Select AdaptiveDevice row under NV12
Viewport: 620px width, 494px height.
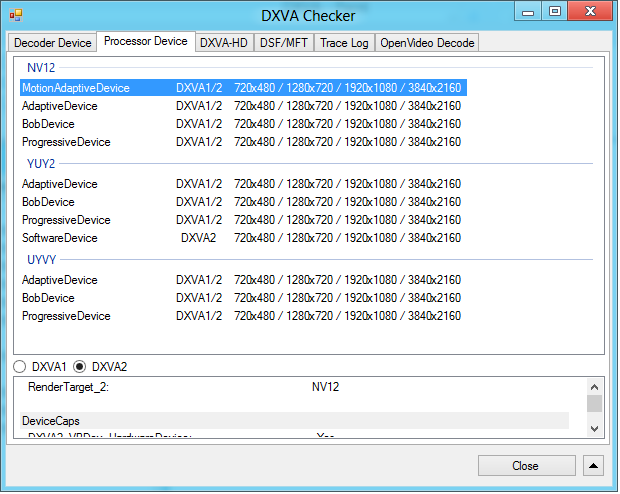coord(242,106)
